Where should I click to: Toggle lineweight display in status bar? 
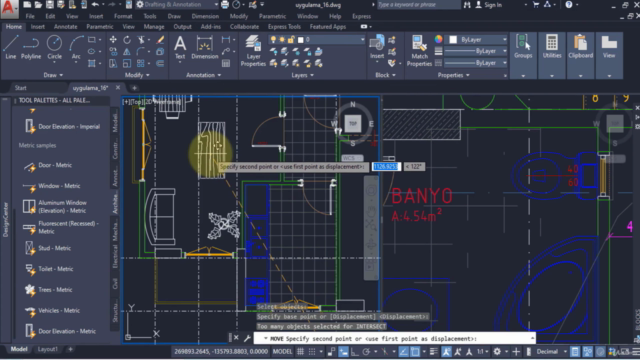[434, 351]
